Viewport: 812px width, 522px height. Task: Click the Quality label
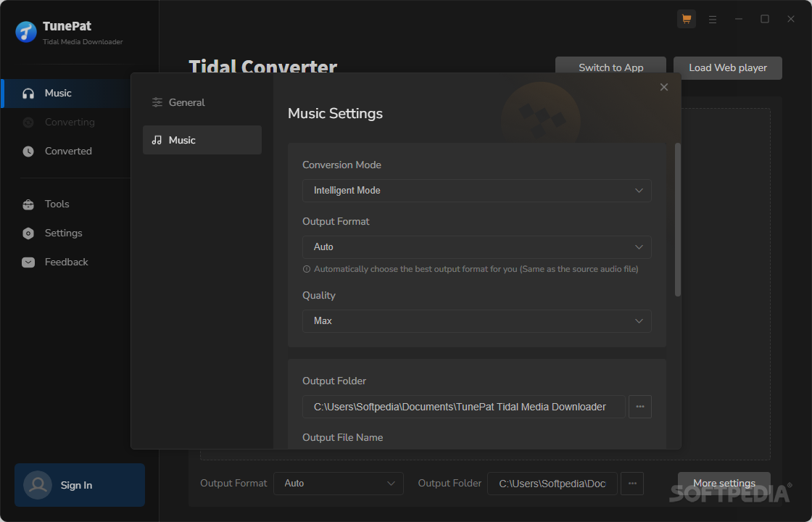[319, 295]
